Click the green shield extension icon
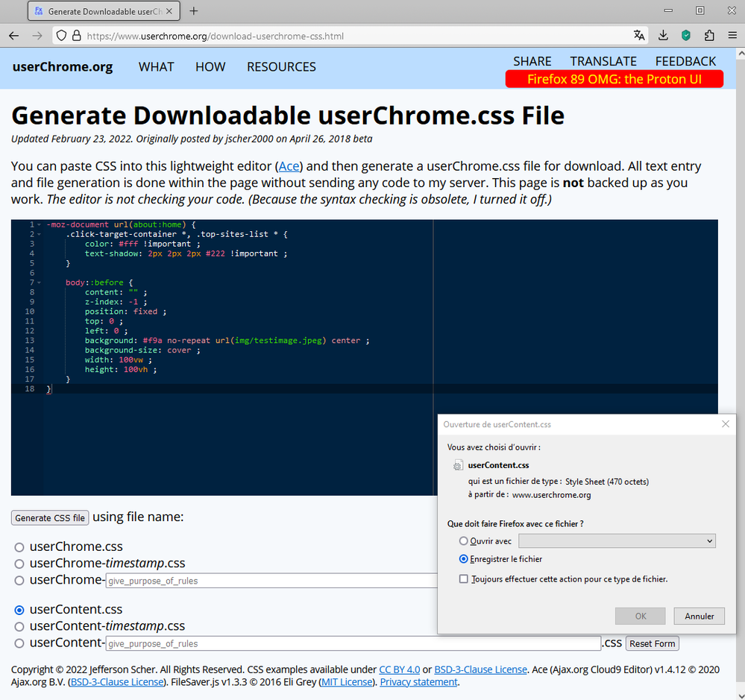The width and height of the screenshot is (745, 700). (686, 36)
